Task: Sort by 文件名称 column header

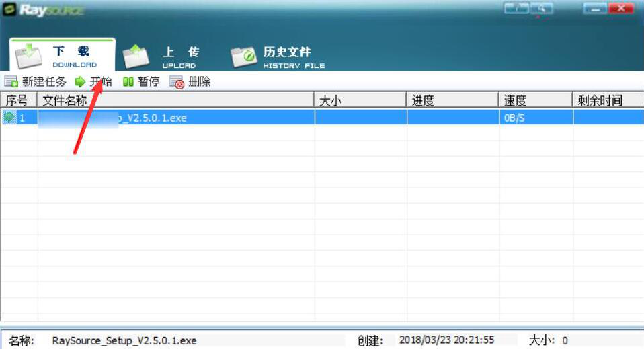Action: [175, 100]
